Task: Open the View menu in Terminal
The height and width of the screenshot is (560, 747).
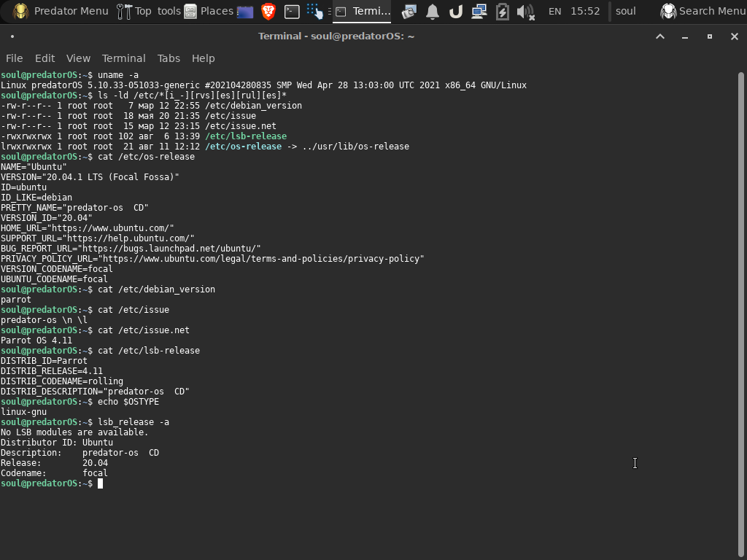Action: 78,58
